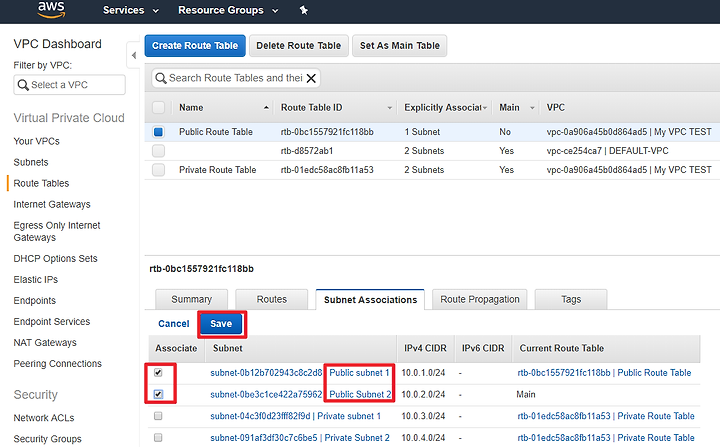Collapse the sidebar with the left arrow
This screenshot has width=720, height=447.
[134, 56]
